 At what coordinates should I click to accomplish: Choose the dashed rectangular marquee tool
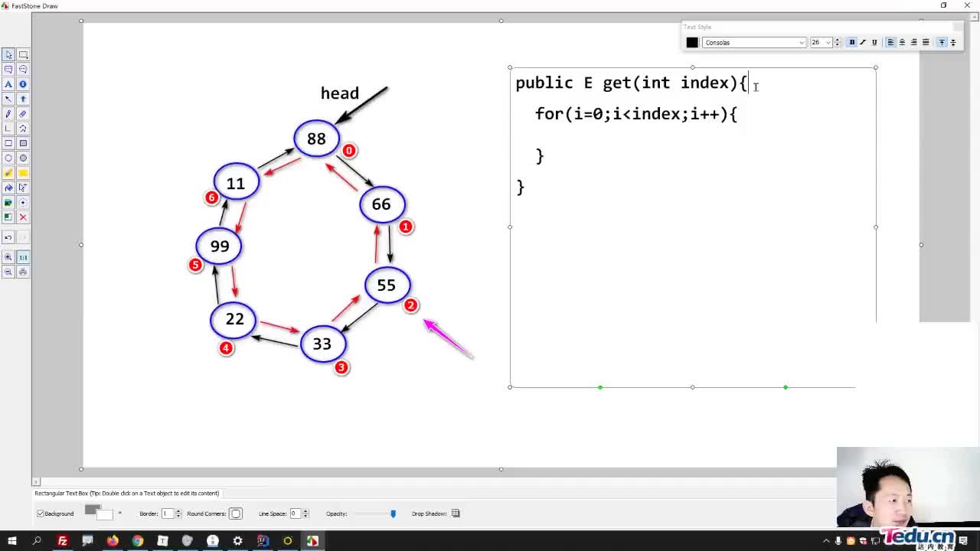click(23, 54)
